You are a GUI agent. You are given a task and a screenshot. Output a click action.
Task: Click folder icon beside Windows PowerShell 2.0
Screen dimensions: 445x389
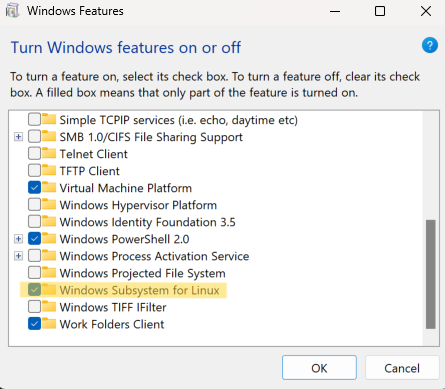tap(49, 238)
